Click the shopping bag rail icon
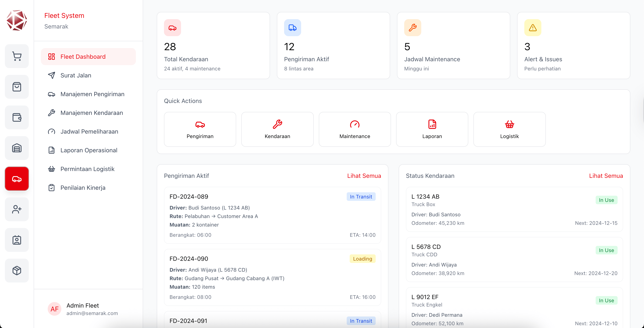Viewport: 644px width, 328px height. click(x=17, y=87)
